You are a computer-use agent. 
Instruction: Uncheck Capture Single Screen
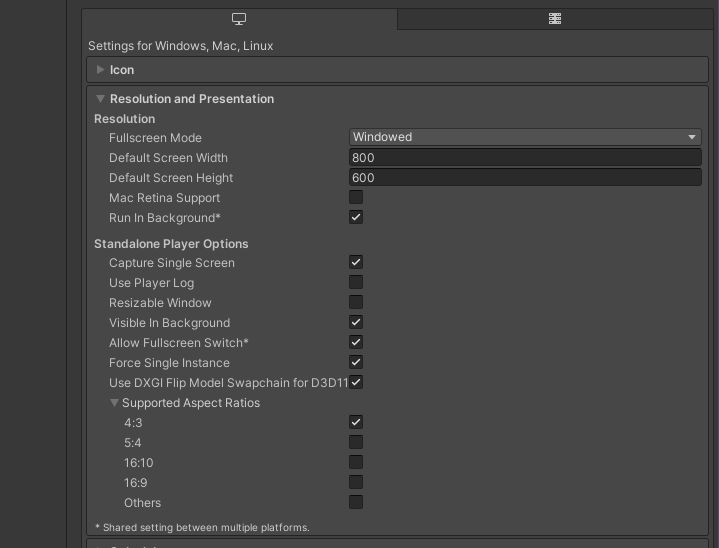(356, 262)
